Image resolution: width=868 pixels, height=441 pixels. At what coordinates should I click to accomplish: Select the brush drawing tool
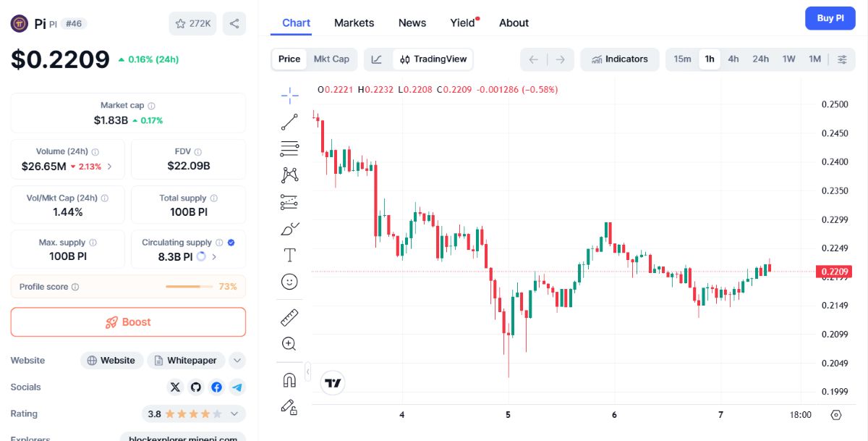[289, 230]
